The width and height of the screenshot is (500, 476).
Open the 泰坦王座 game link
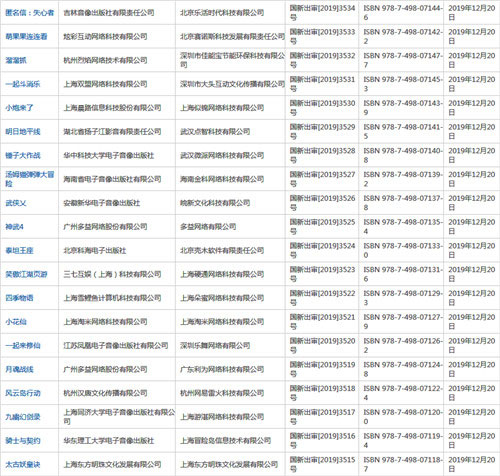point(19,250)
